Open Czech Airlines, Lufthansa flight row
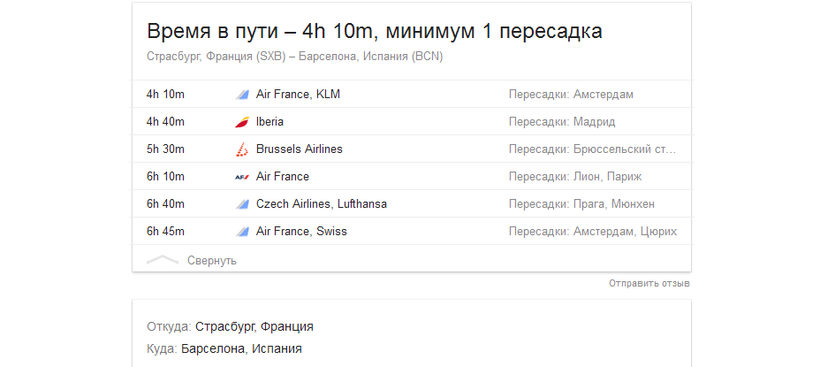The width and height of the screenshot is (820, 367). pyautogui.click(x=412, y=204)
